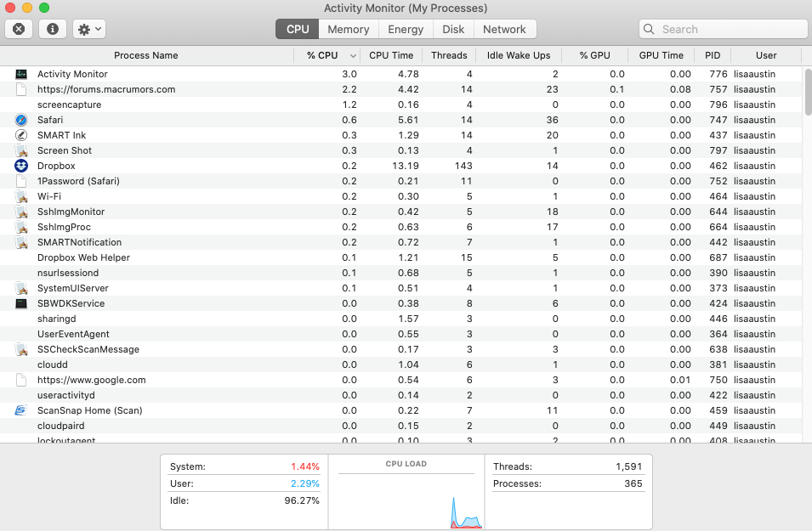Screen dimensions: 812x531
Task: Click the search magnifier icon
Action: (x=649, y=29)
